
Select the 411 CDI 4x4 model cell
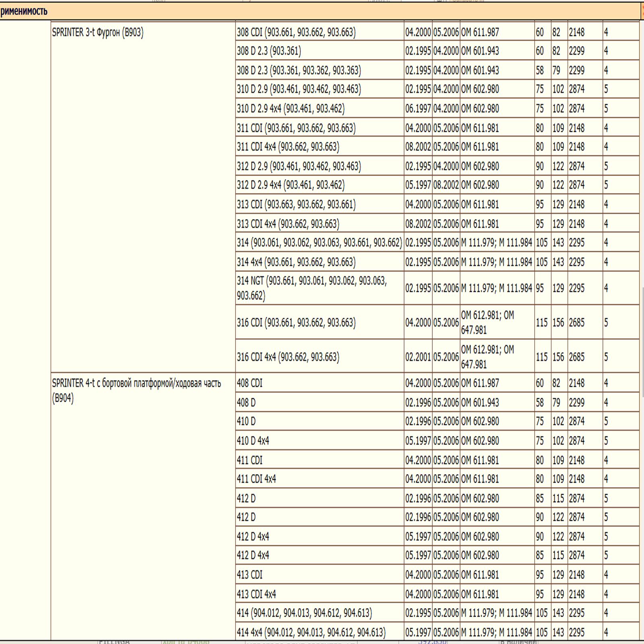point(256,479)
